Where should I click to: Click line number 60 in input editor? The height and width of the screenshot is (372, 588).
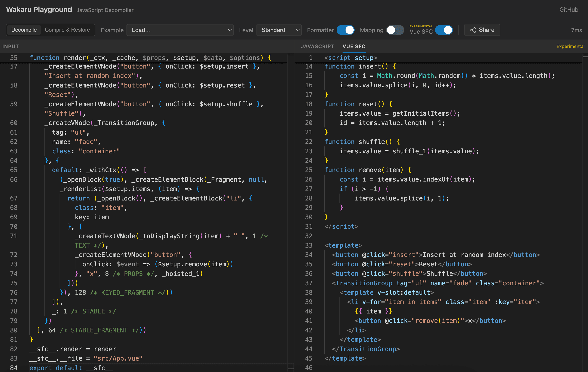click(14, 123)
